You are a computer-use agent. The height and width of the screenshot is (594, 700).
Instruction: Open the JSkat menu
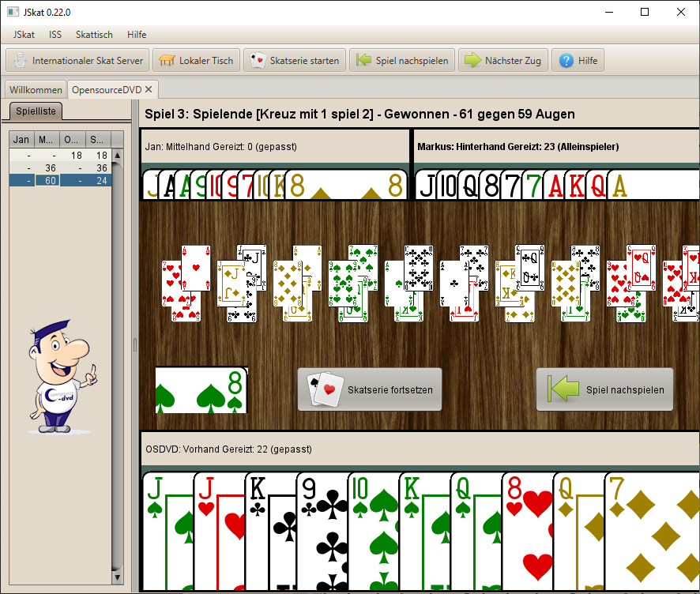pyautogui.click(x=24, y=35)
